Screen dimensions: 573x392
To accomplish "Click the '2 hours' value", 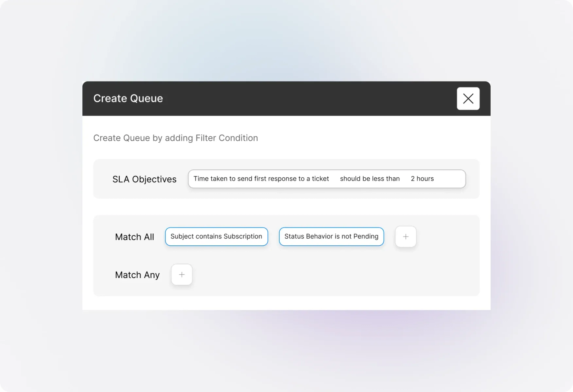I will point(422,179).
